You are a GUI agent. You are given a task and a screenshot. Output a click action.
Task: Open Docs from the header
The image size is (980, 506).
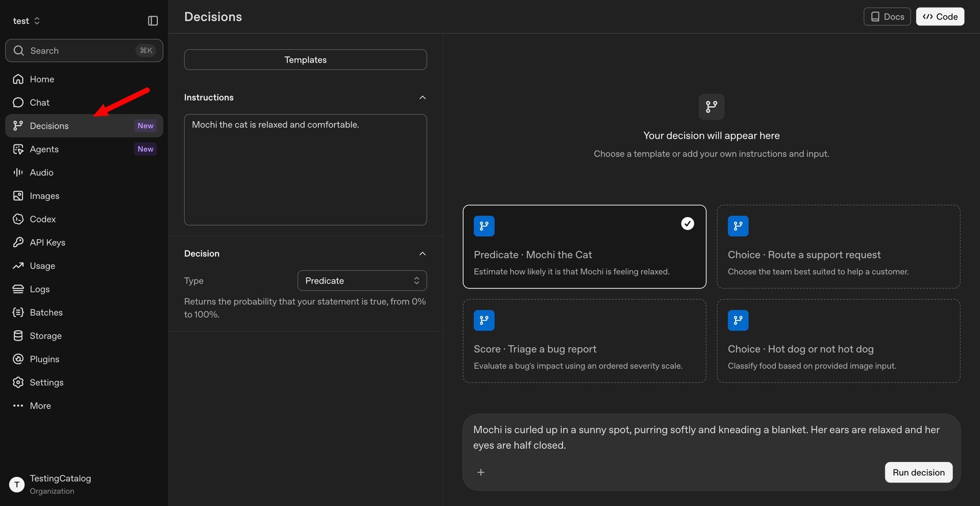click(887, 17)
